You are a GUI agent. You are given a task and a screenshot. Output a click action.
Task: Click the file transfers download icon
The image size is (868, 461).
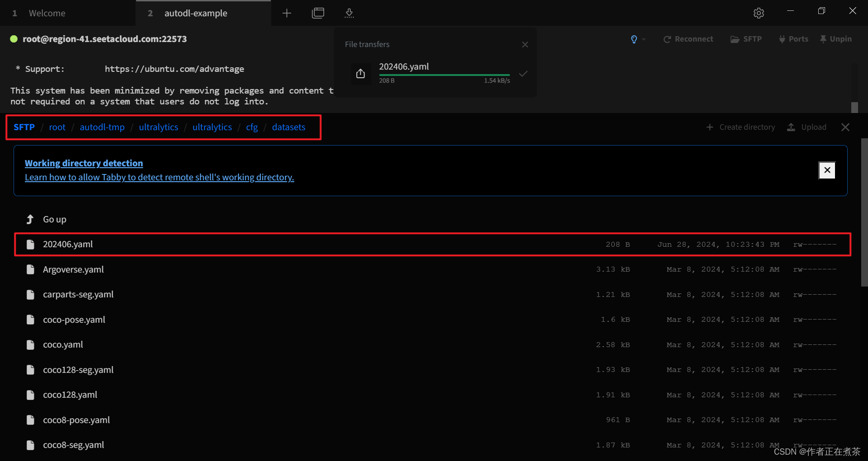coord(349,13)
